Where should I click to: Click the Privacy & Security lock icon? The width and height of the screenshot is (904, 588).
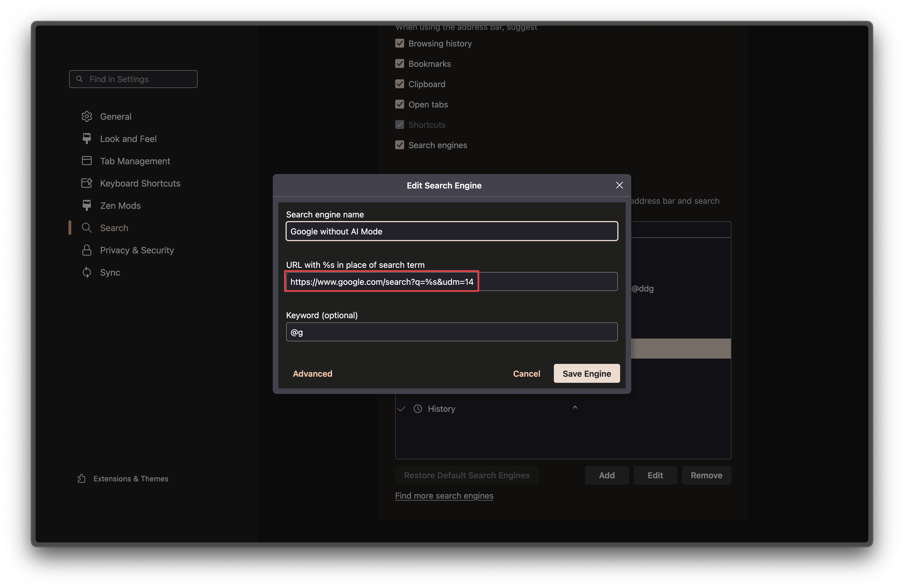(x=87, y=250)
